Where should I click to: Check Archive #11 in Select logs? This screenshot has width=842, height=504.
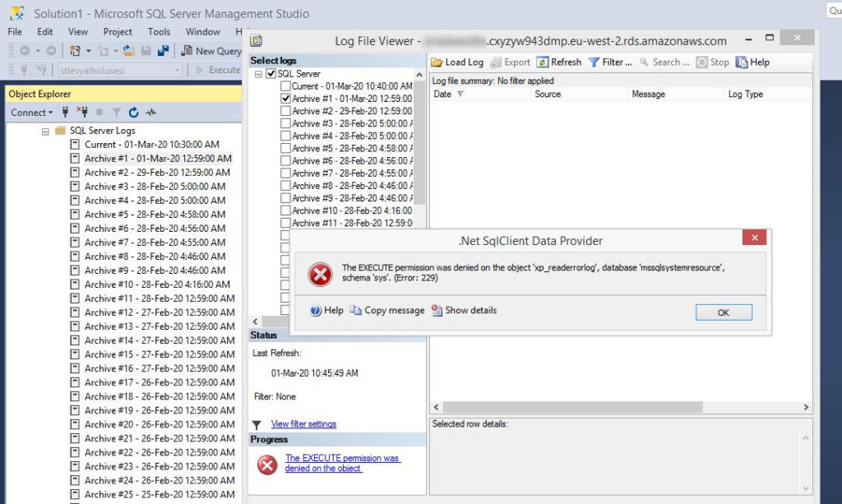coord(285,223)
